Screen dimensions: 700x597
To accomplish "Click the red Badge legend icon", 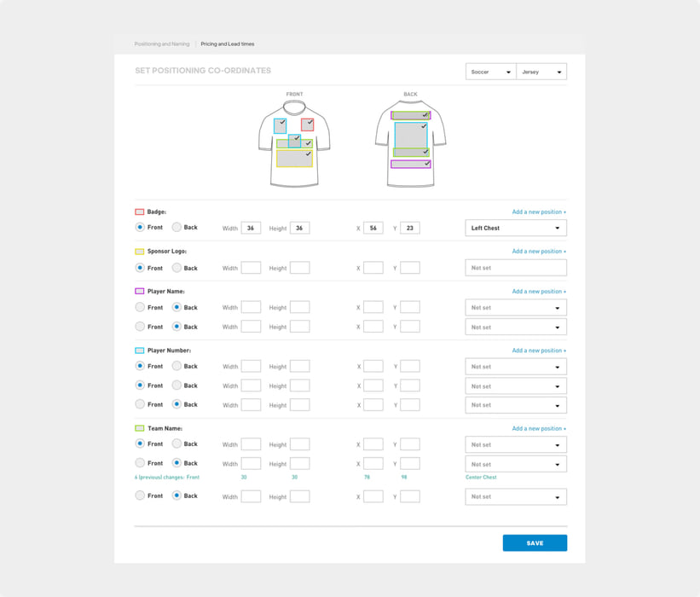I will pyautogui.click(x=139, y=212).
